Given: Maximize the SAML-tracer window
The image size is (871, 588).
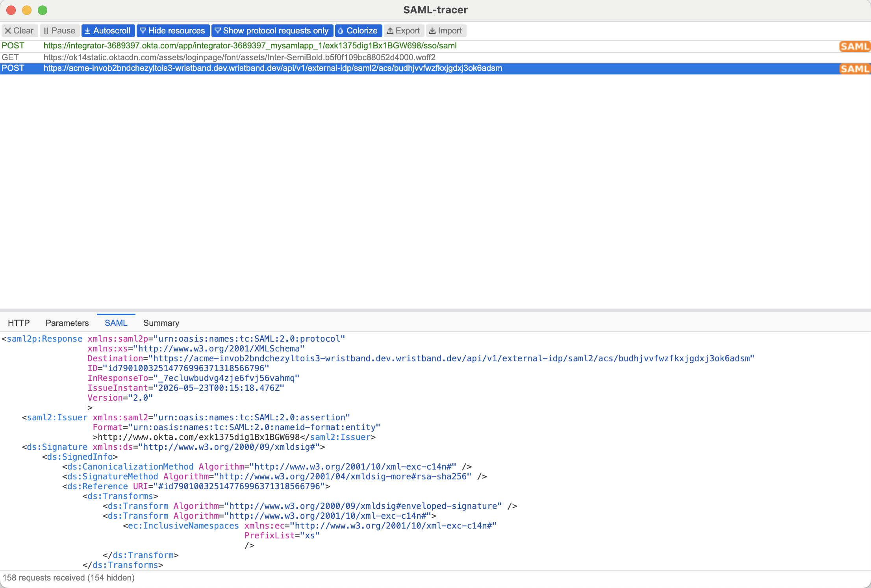Looking at the screenshot, I should click(43, 10).
